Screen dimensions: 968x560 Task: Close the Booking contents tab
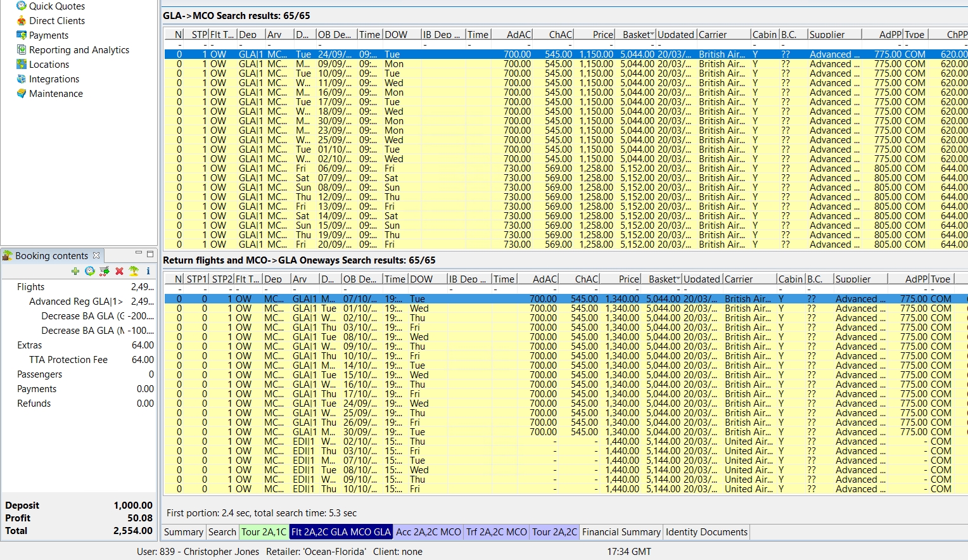(x=96, y=255)
